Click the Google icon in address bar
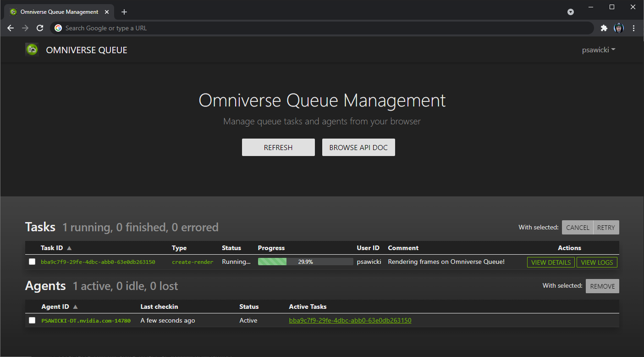The width and height of the screenshot is (644, 357). pyautogui.click(x=58, y=28)
